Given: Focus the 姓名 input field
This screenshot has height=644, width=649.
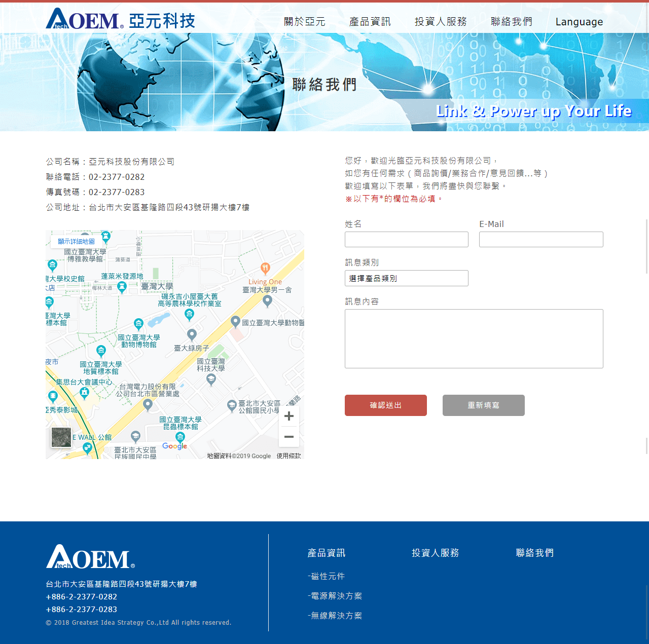Looking at the screenshot, I should (x=407, y=240).
